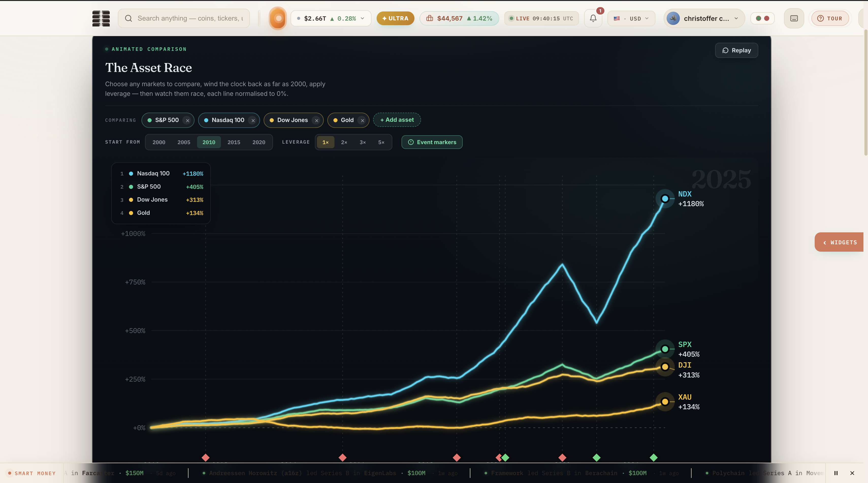The width and height of the screenshot is (868, 483).
Task: Select 1× leverage
Action: [x=326, y=142]
